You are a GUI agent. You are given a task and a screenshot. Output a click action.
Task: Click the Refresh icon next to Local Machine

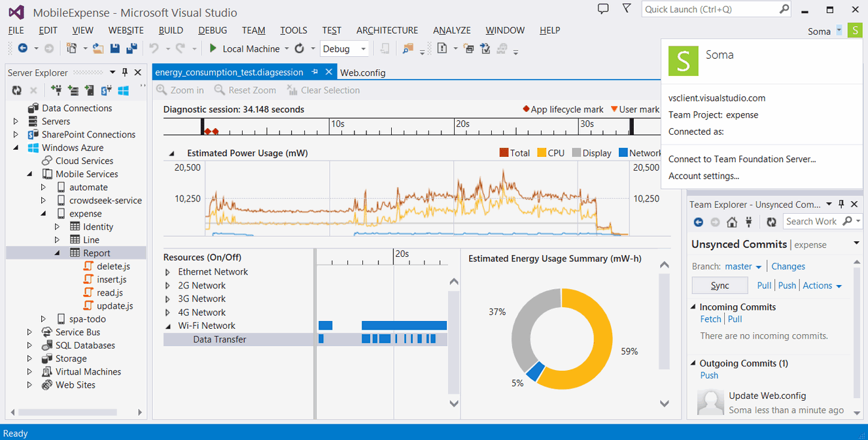[300, 48]
